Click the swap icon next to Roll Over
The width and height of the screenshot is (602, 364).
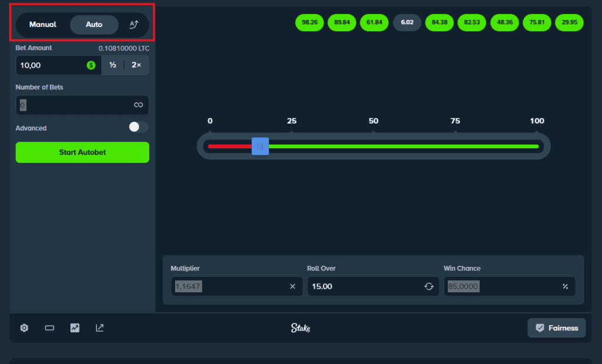[x=429, y=286]
